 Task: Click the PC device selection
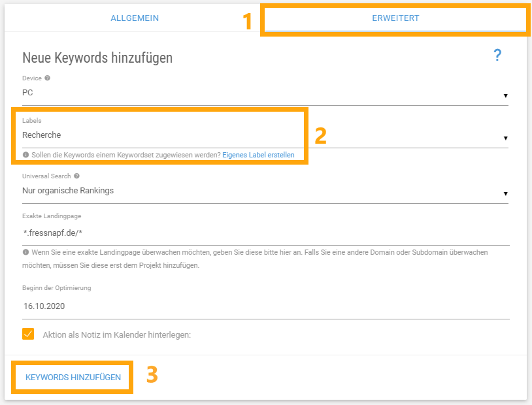pos(27,93)
